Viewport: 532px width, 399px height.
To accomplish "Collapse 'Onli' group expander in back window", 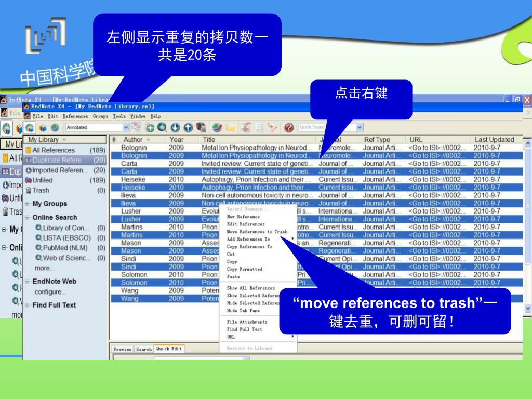I will click(4, 248).
